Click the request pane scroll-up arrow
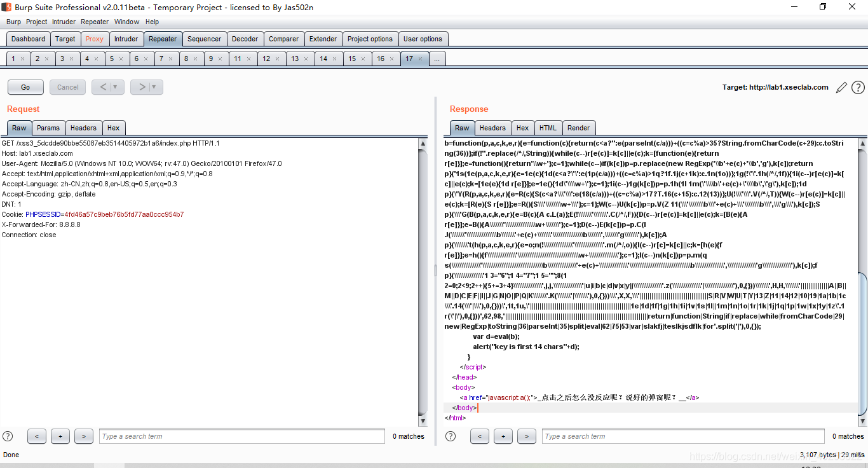Viewport: 868px width, 468px height. [423, 144]
